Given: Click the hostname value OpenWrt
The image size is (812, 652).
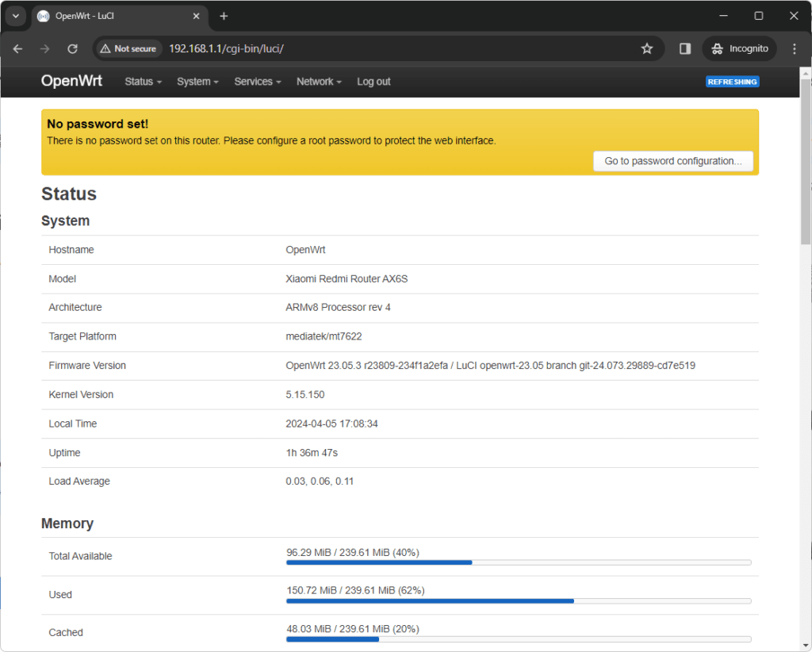Looking at the screenshot, I should 305,250.
